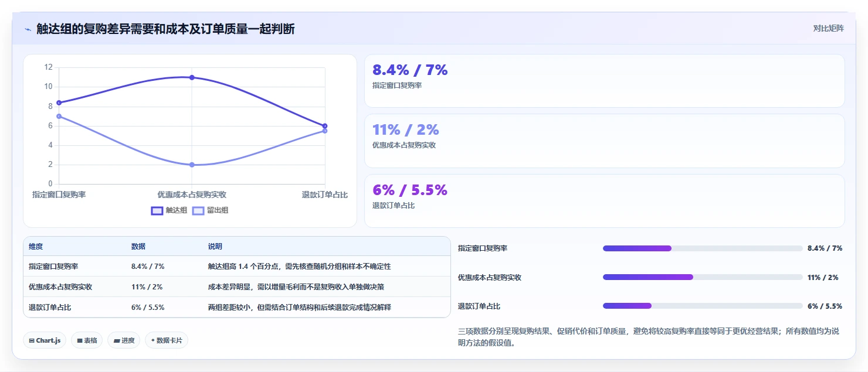
Task: Click the 退款订单占比 progress row label
Action: [x=479, y=306]
